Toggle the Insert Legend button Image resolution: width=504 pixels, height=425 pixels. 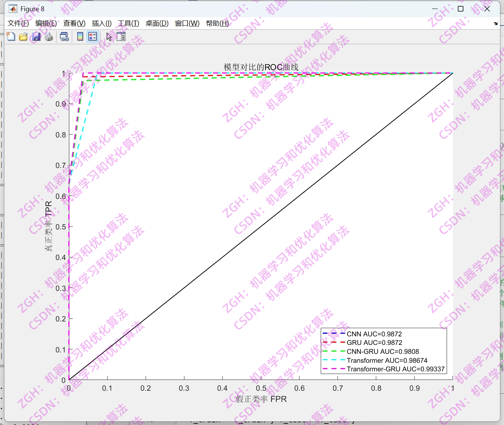(x=92, y=37)
